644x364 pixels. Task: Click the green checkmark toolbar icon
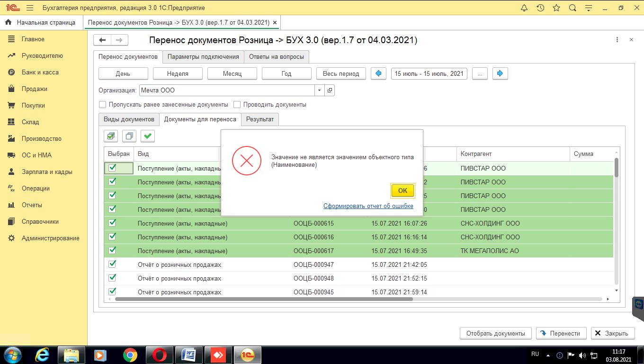[148, 136]
